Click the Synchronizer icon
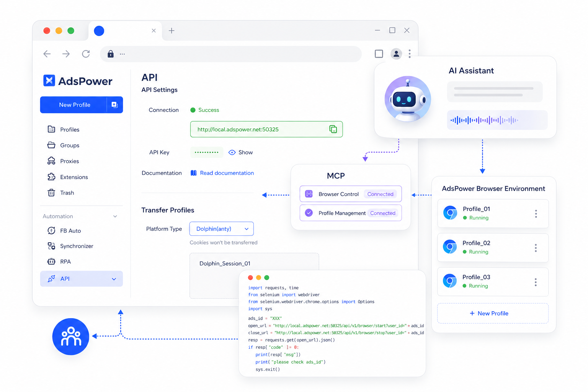 click(x=51, y=246)
